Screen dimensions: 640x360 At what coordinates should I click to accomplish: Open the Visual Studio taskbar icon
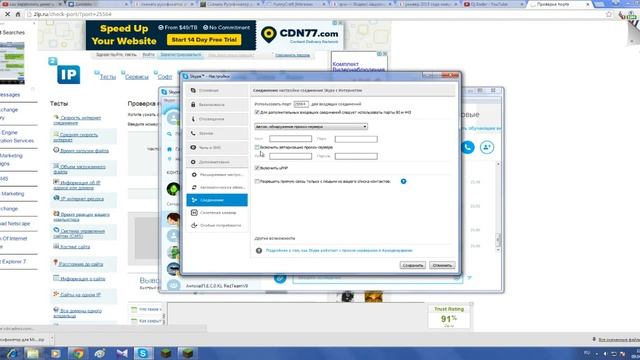point(122,353)
